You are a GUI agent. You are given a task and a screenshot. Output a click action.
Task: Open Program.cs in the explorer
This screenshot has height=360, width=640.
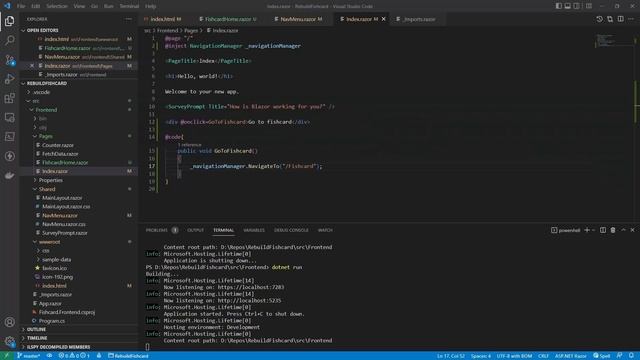pos(51,321)
